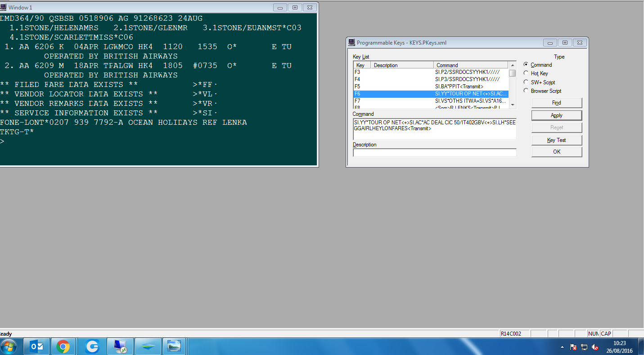Click the TKTG-T* line in Window 1

pyautogui.click(x=17, y=132)
